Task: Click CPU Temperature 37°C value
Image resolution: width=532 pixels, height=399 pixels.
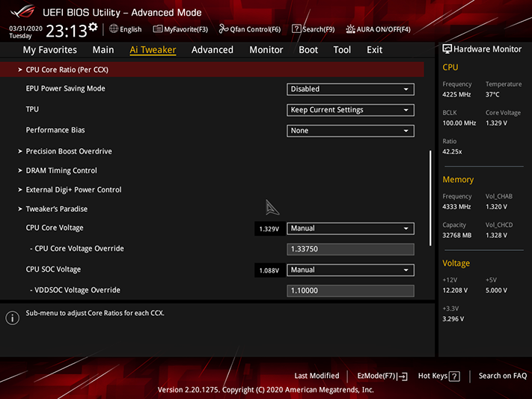Action: click(x=492, y=95)
